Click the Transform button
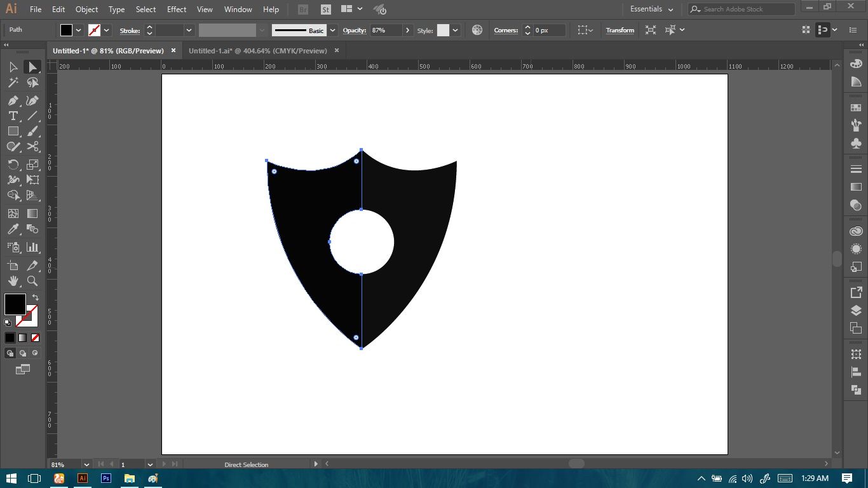 click(620, 30)
